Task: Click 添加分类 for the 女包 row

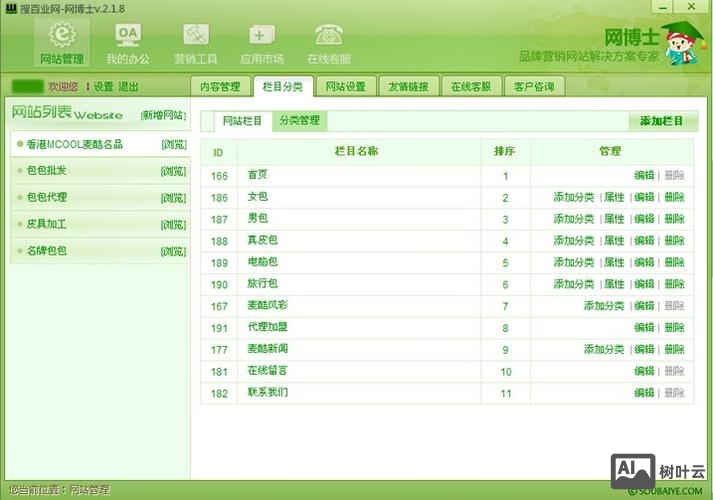Action: 574,197
